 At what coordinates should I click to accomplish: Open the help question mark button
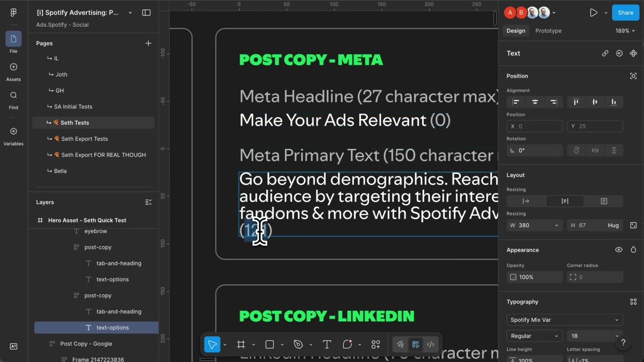tap(623, 343)
